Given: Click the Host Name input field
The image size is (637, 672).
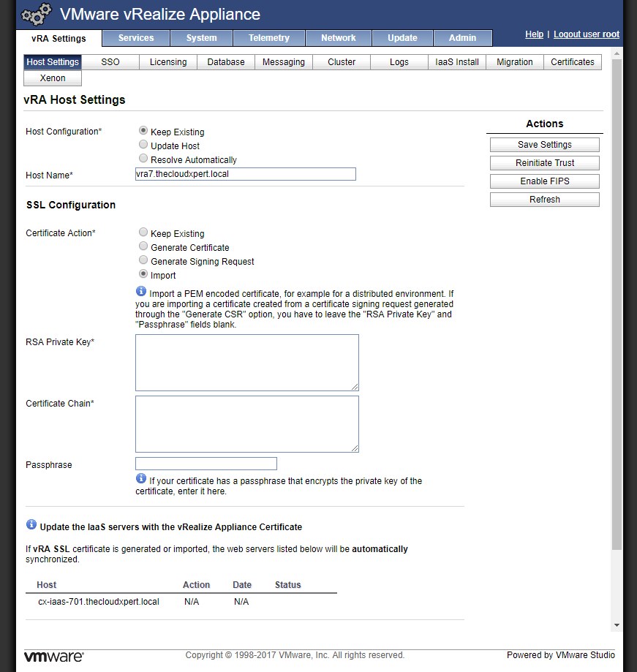Looking at the screenshot, I should coord(246,174).
